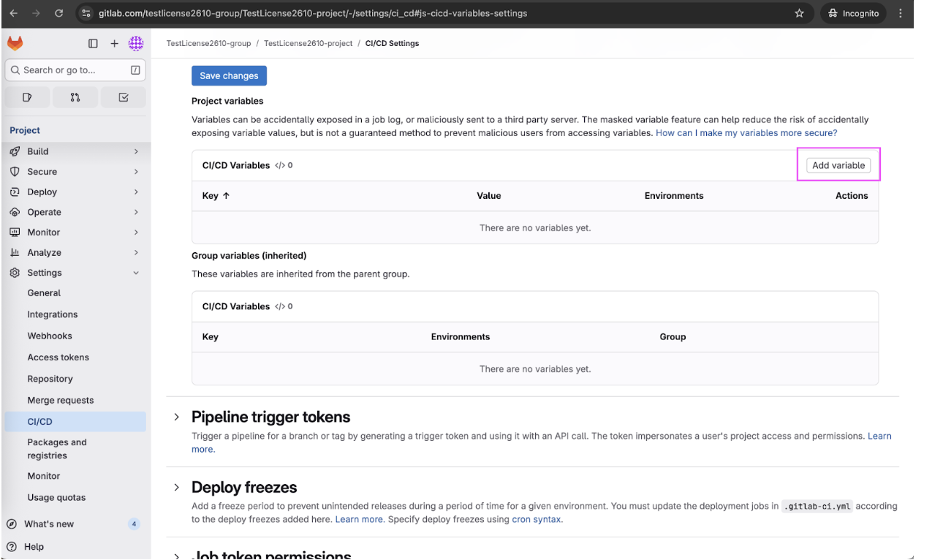The width and height of the screenshot is (943, 560).
Task: Select CI/CD in the Settings sidebar
Action: click(x=37, y=421)
